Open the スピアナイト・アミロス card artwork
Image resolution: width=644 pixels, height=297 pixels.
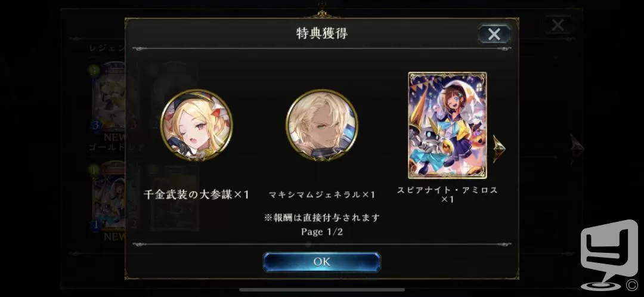(x=447, y=125)
